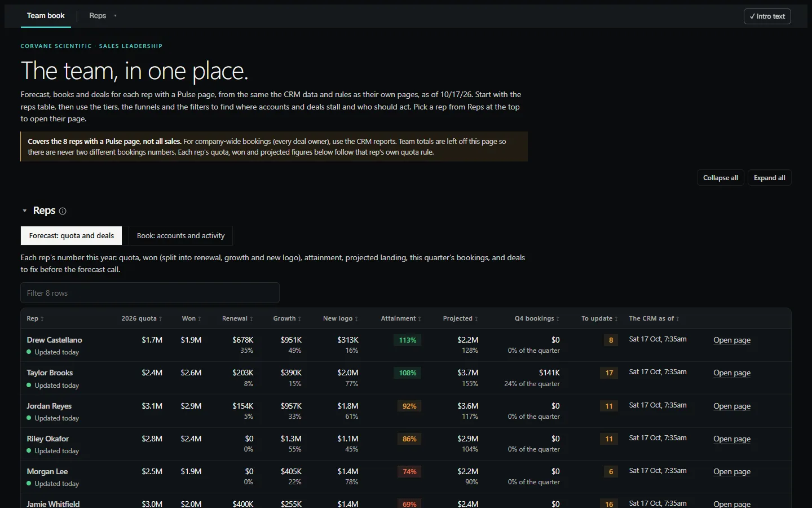This screenshot has height=508, width=812.
Task: Open page for Taylor Brooks
Action: coord(732,373)
